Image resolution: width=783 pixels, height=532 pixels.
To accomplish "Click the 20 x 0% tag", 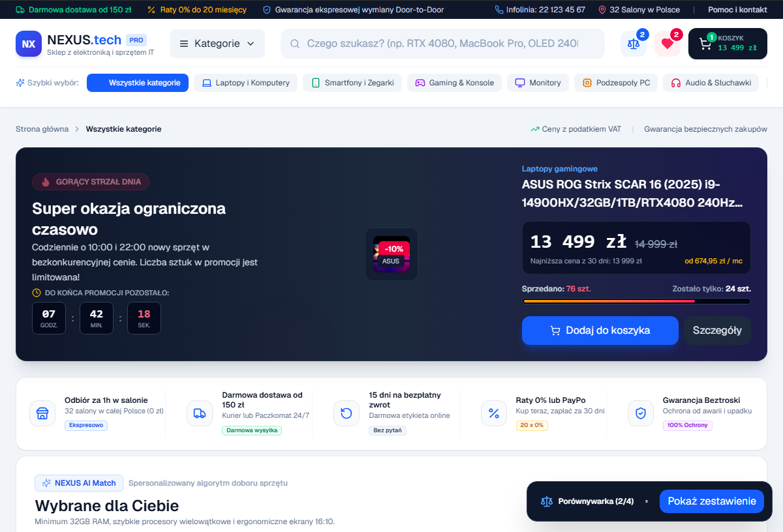I will click(532, 425).
